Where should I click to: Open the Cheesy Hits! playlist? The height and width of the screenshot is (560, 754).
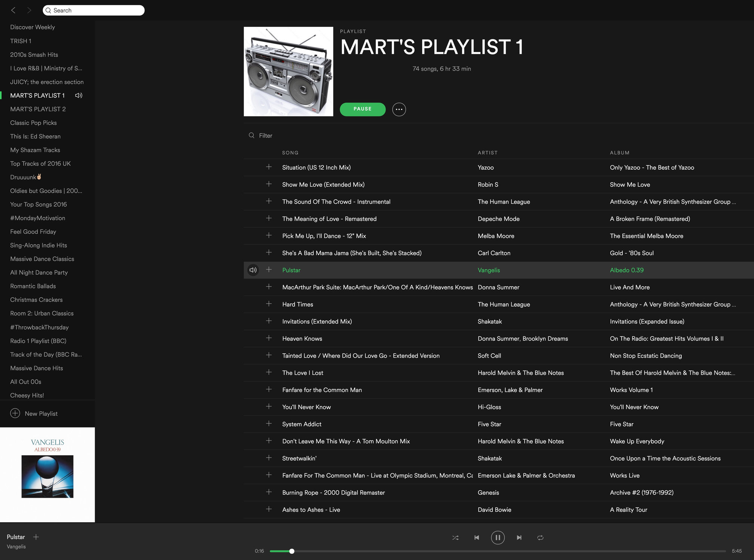(27, 395)
